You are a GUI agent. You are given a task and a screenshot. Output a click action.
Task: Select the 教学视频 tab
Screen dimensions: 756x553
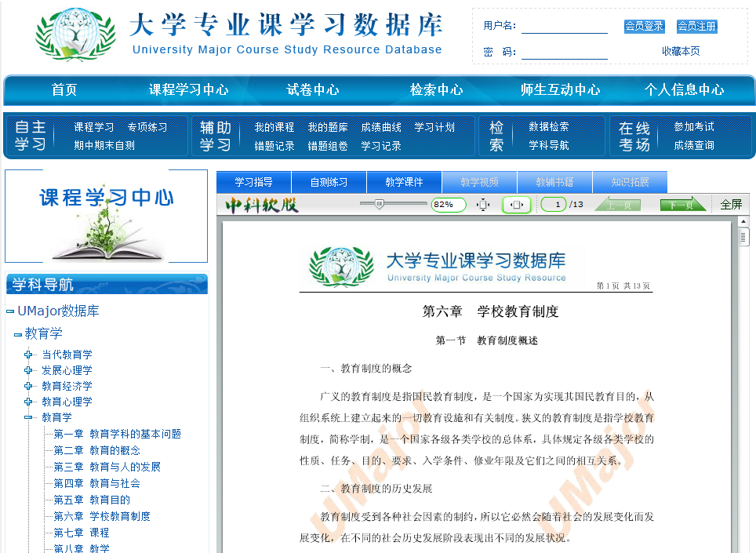point(479,182)
